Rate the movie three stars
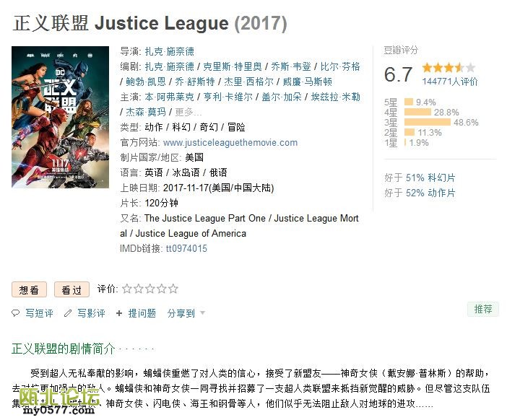 pos(150,289)
